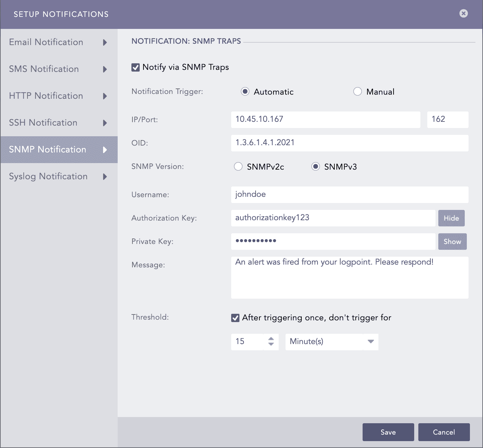Click the arrow icon beside SNMP Notification

pos(105,150)
